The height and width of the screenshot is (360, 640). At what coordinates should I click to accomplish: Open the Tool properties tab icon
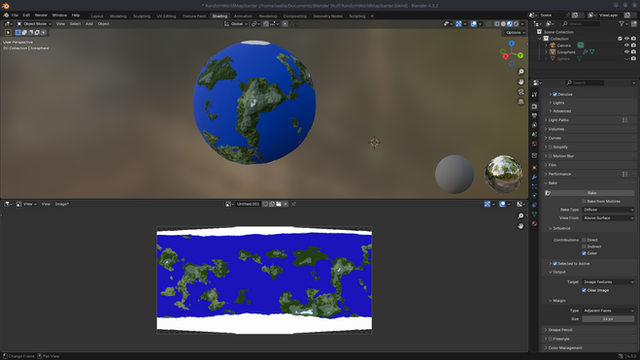tap(534, 94)
